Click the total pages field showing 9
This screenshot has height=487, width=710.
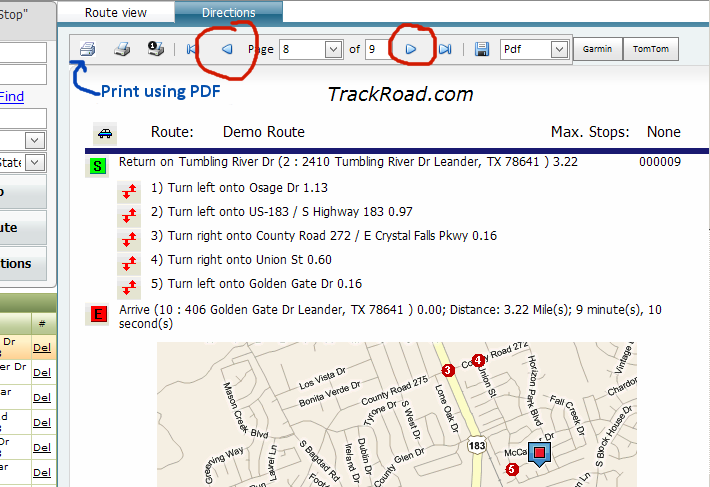(377, 49)
